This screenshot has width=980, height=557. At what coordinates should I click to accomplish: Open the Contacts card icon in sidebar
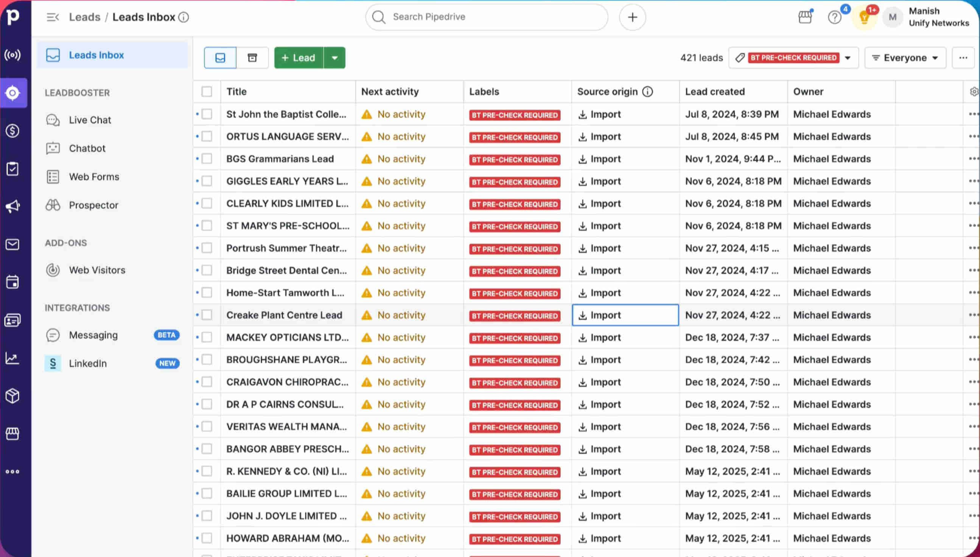(12, 320)
